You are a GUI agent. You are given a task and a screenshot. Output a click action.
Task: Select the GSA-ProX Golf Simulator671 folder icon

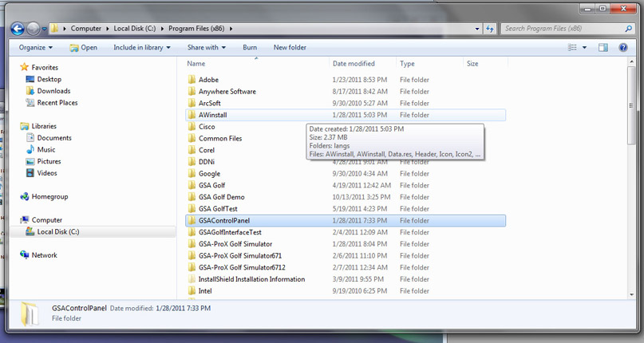tap(192, 255)
